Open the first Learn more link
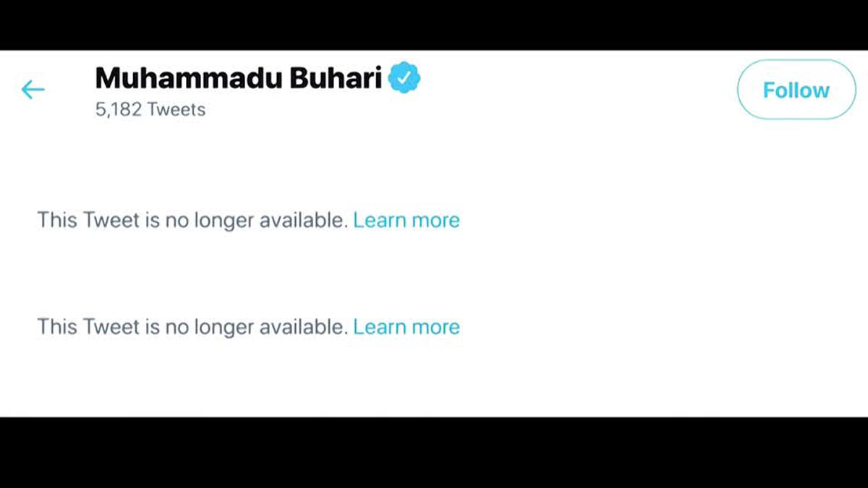The image size is (868, 488). pos(406,220)
